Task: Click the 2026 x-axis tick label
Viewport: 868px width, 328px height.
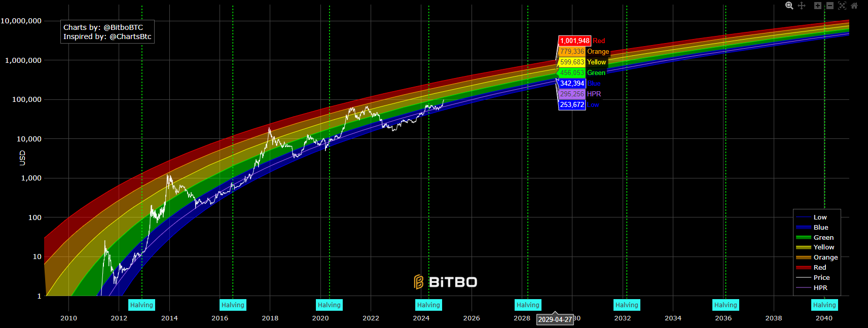Action: tap(472, 318)
